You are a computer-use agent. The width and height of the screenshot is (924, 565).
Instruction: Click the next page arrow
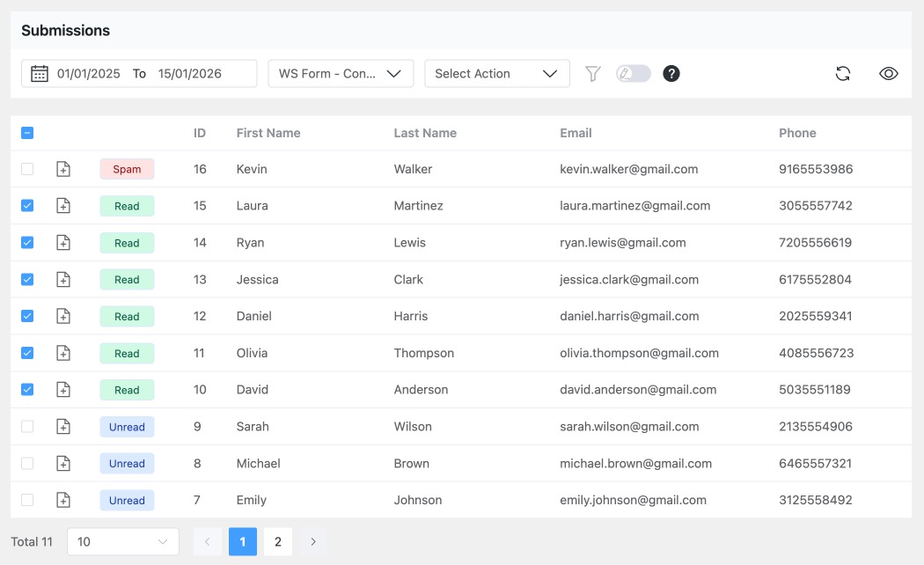[312, 541]
